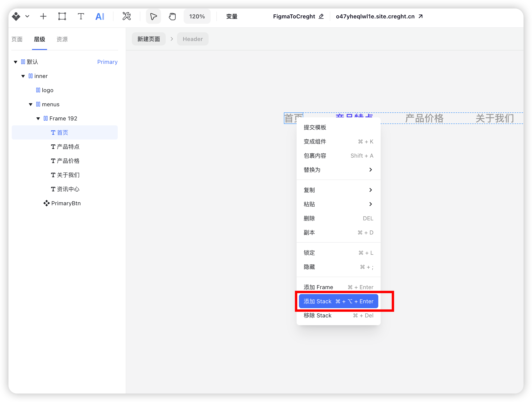Screen dimensions: 532x402
Task: Click the pencil icon beside FigmaToCreght
Action: pos(321,16)
